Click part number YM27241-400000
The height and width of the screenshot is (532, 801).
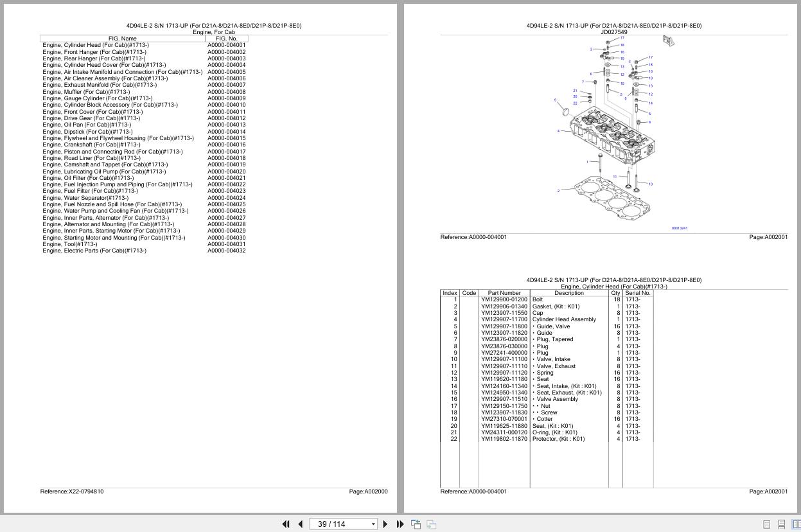pos(504,353)
